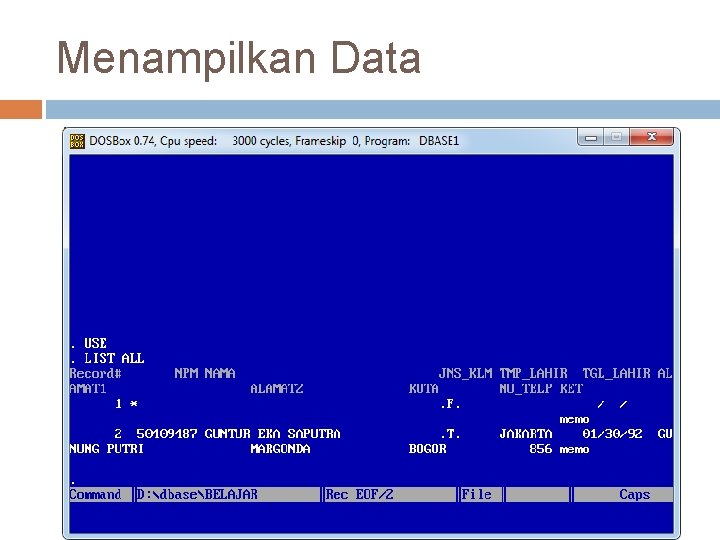Click the DOSBox 0.74 title bar text
The height and width of the screenshot is (540, 720).
point(274,141)
